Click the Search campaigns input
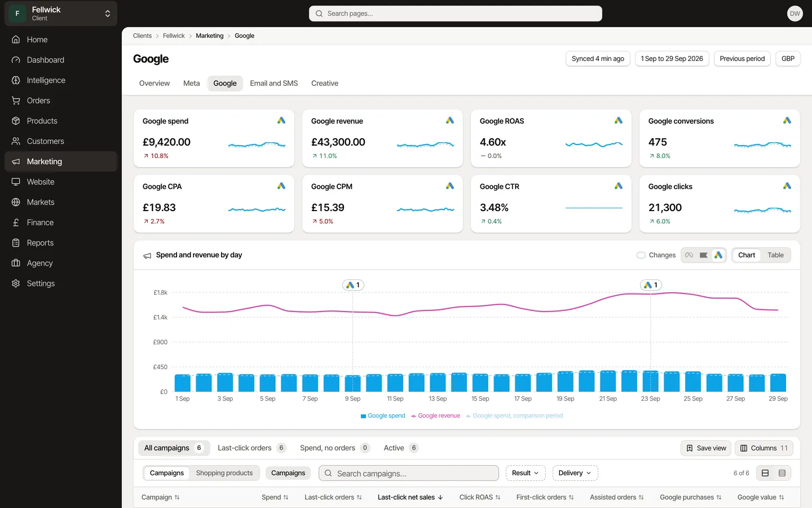The width and height of the screenshot is (812, 508). 409,473
